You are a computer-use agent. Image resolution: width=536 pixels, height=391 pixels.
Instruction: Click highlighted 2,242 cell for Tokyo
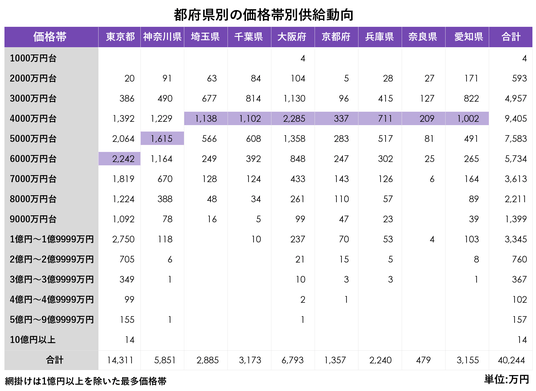(120, 159)
